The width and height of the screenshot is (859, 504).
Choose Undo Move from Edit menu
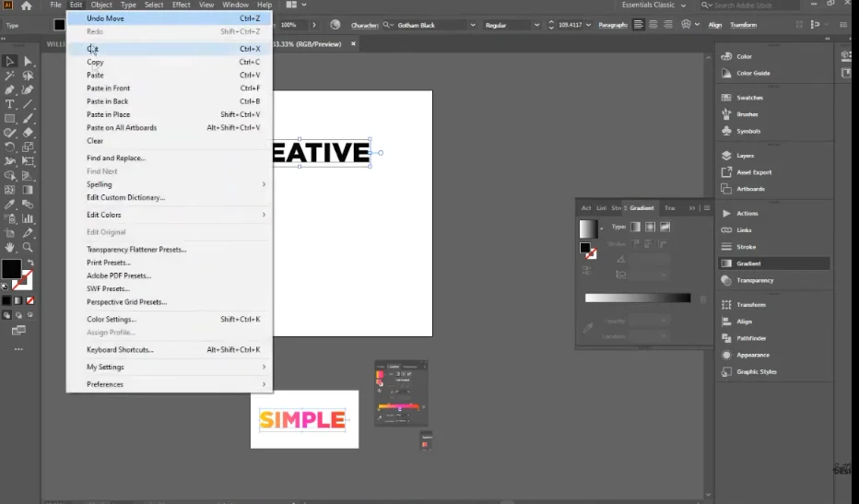coord(170,18)
